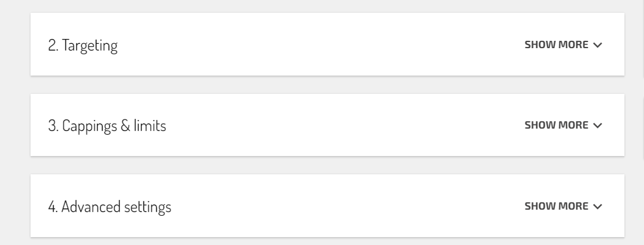Open Advanced settings using its chevron icon
This screenshot has width=644, height=245.
coord(598,206)
